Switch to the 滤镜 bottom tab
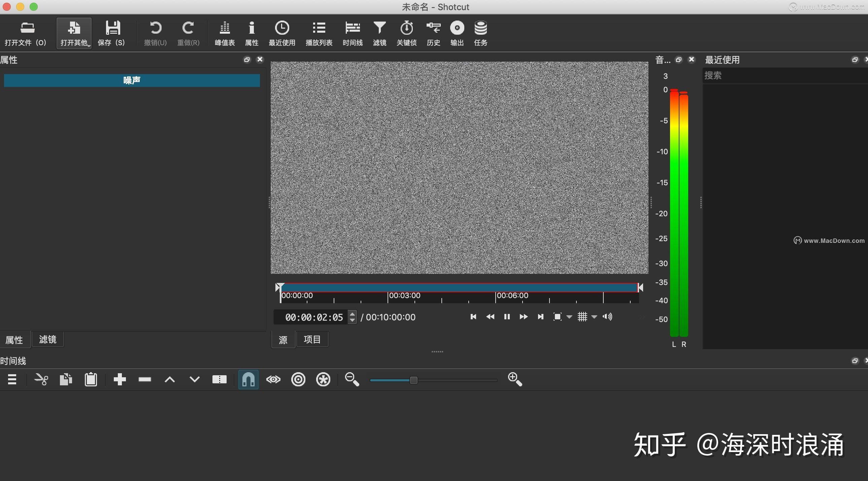Viewport: 868px width, 481px height. 47,340
